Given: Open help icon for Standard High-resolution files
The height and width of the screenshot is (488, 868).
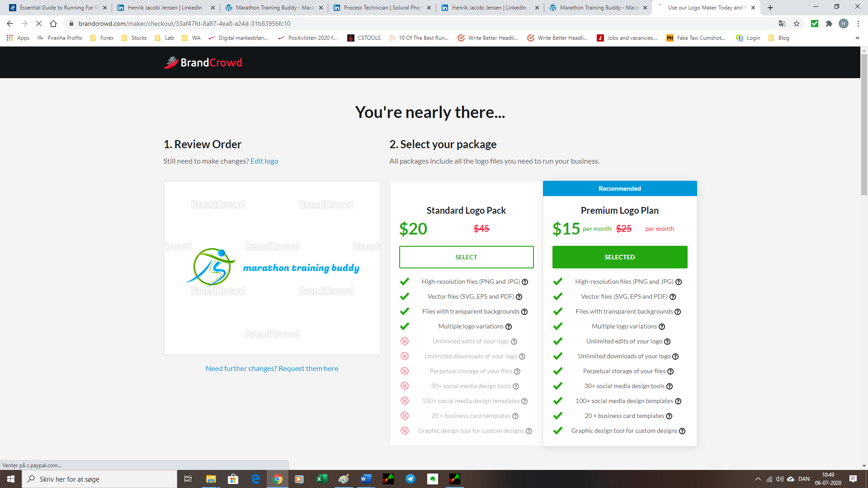Looking at the screenshot, I should (525, 282).
